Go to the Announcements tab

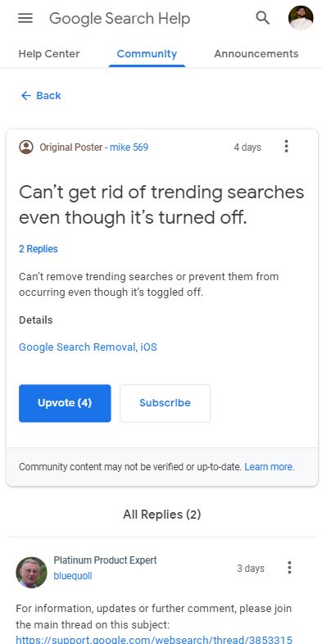point(256,54)
